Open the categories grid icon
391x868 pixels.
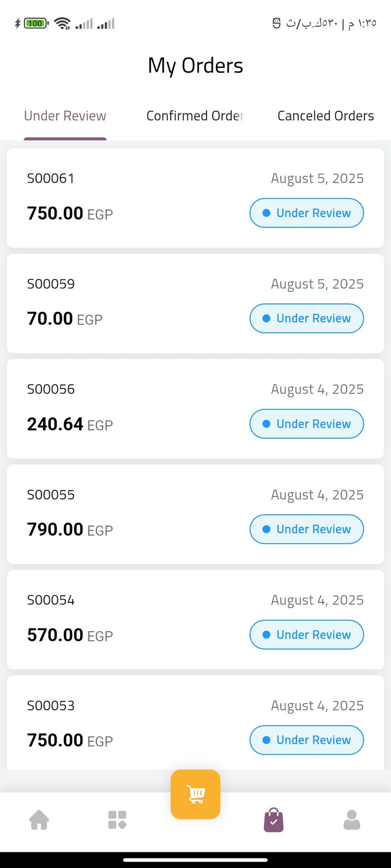coord(117,820)
